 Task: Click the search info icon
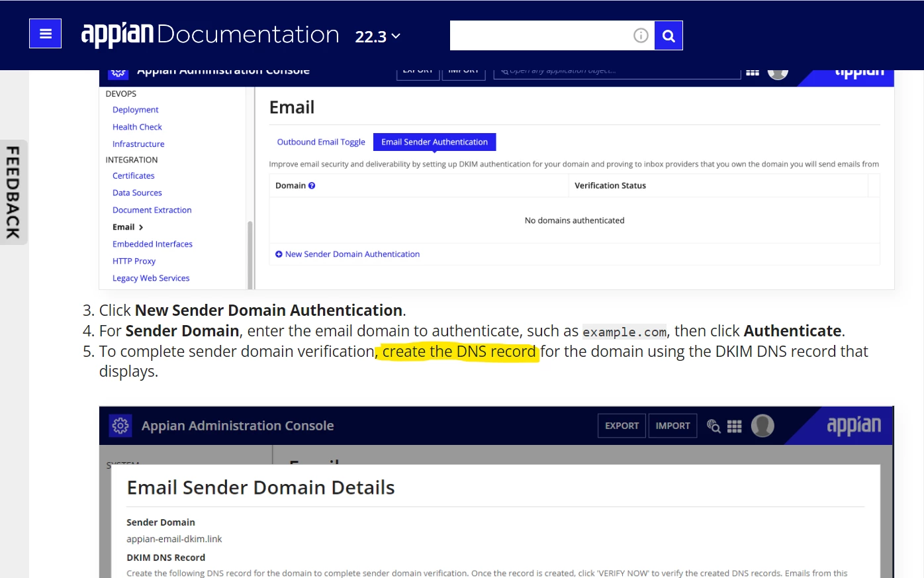[x=641, y=36]
